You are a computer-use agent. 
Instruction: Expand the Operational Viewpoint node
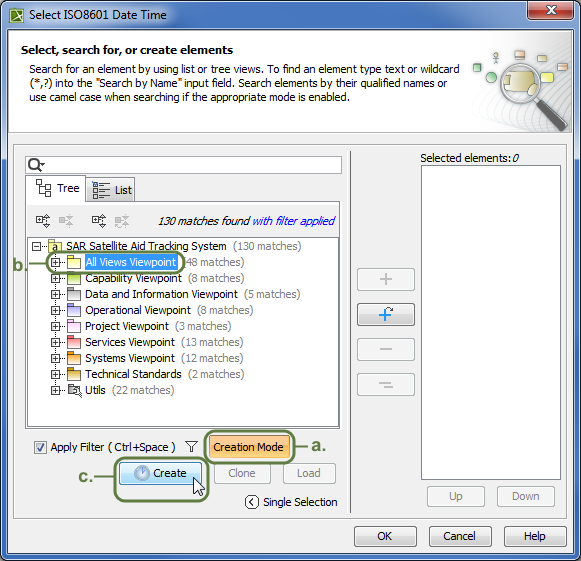55,310
